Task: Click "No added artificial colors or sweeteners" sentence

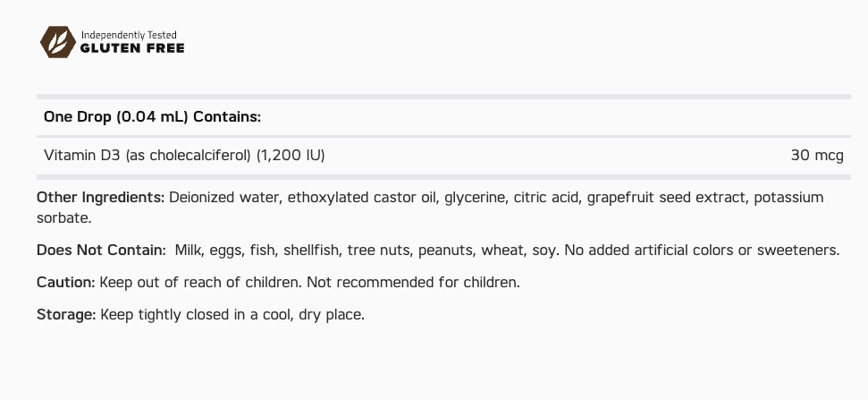Action: (702, 250)
